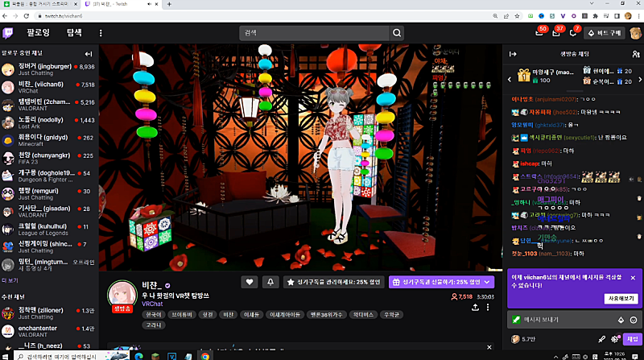Viewport: 644px width, 360px height.
Task: Toggle the heart follow button
Action: (x=250, y=282)
